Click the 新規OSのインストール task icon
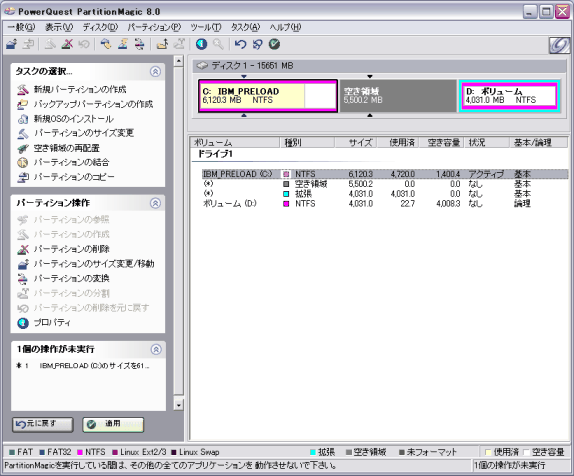 (x=23, y=119)
